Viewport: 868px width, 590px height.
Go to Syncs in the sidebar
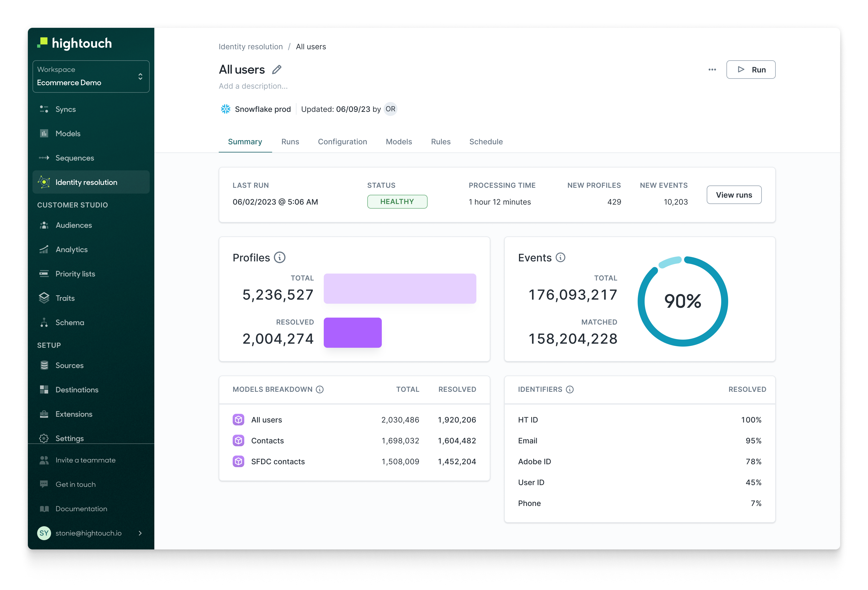pyautogui.click(x=65, y=109)
